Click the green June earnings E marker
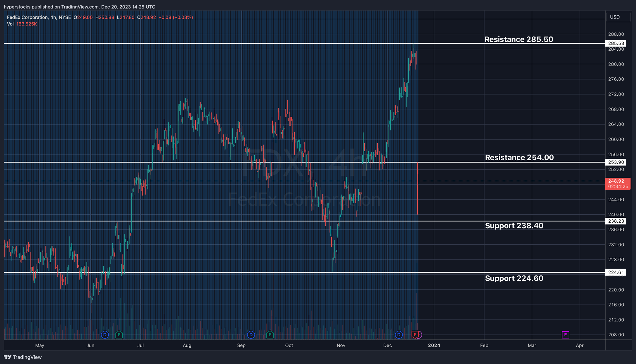Image resolution: width=636 pixels, height=364 pixels. click(x=119, y=335)
